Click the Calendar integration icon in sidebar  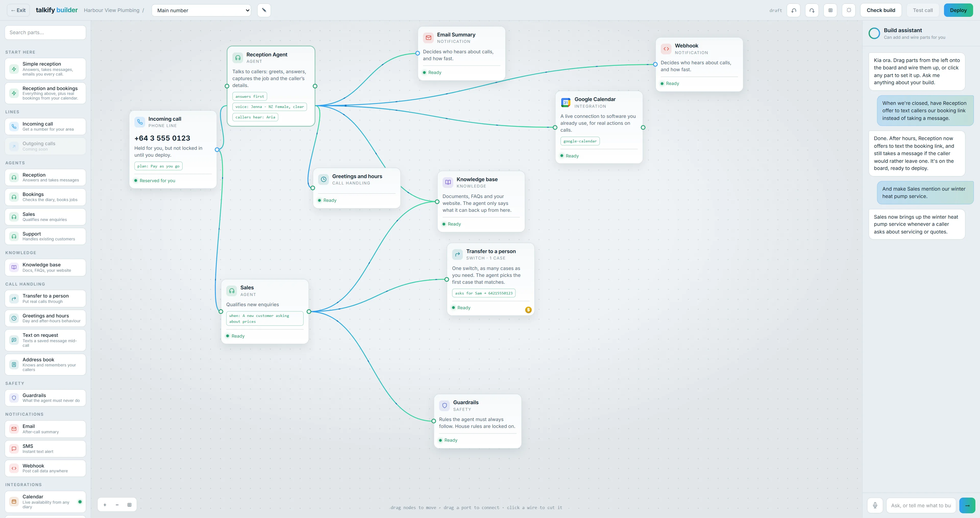tap(14, 502)
